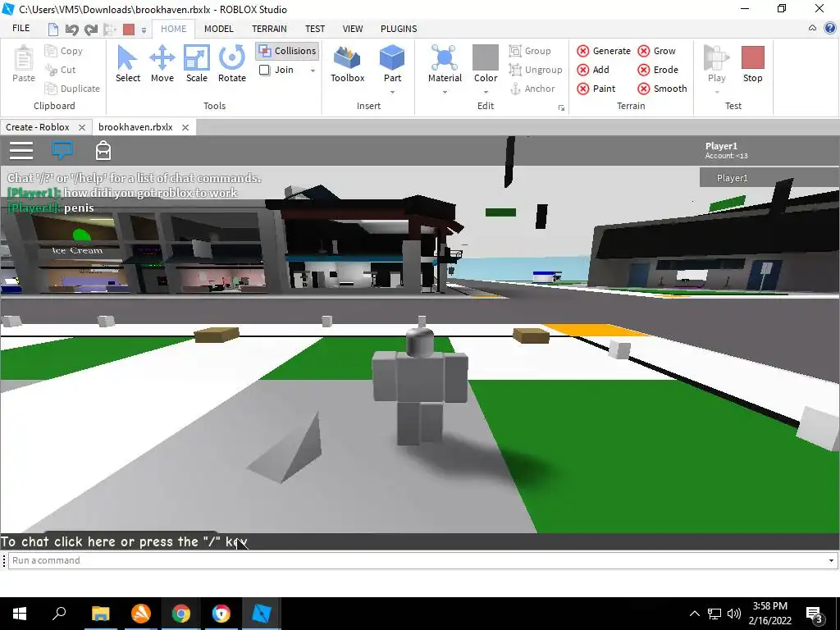Expand the Join options dropdown arrow
This screenshot has width=840, height=630.
(x=313, y=71)
